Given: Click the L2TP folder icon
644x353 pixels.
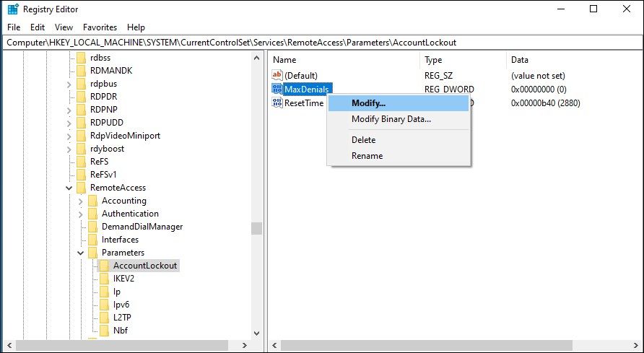Looking at the screenshot, I should pos(104,318).
